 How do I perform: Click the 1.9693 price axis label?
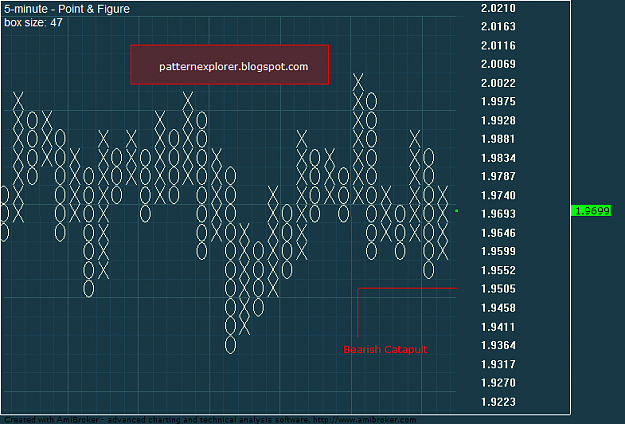498,214
